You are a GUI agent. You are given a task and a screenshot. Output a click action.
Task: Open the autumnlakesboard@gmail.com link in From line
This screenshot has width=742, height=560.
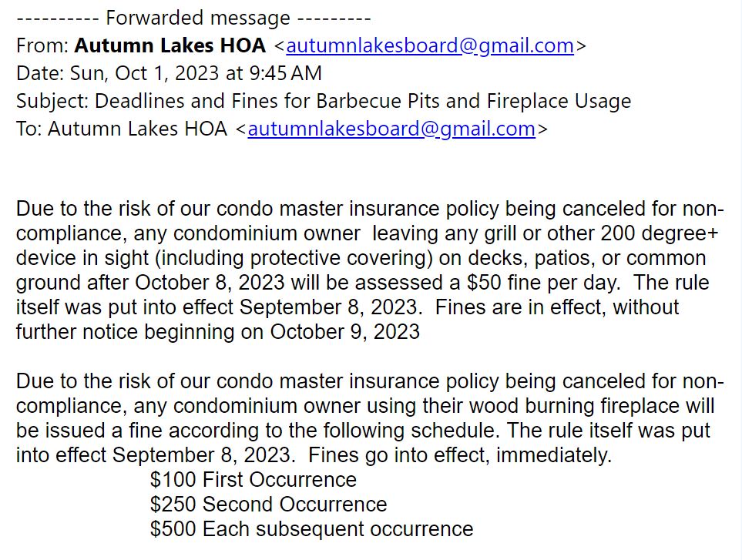pos(430,45)
